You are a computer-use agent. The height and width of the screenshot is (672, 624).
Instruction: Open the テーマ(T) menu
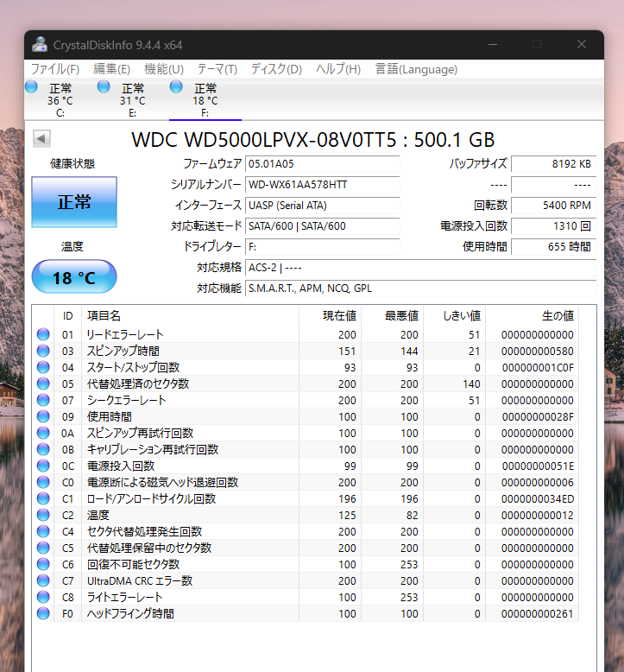pyautogui.click(x=217, y=69)
